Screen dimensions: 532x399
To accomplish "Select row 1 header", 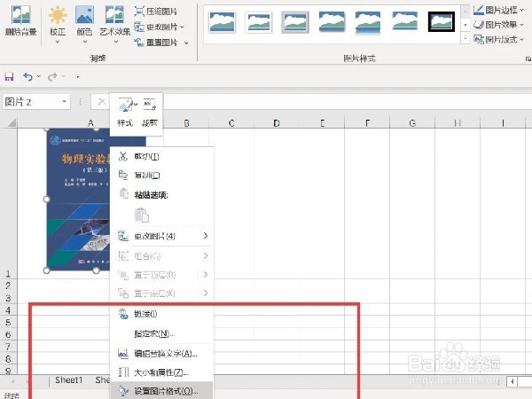I will click(8, 204).
